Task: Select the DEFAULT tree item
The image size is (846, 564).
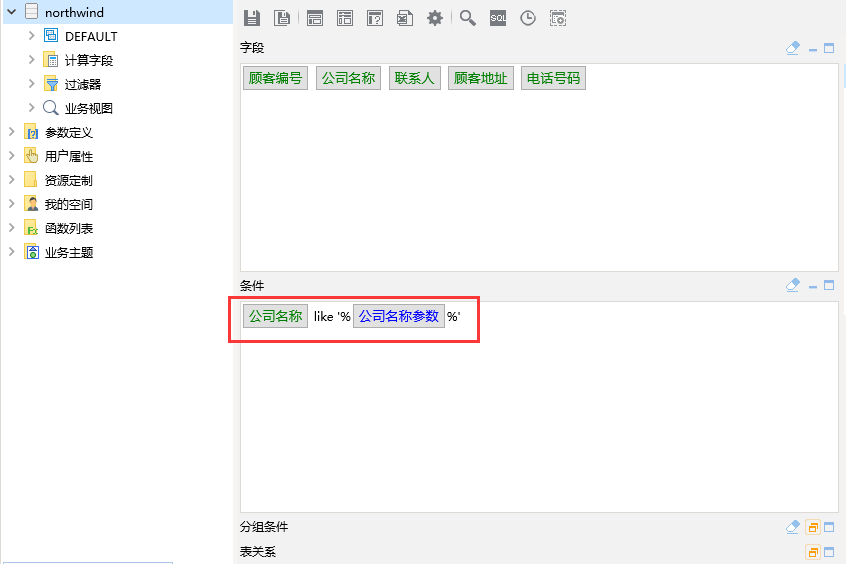Action: click(x=91, y=36)
